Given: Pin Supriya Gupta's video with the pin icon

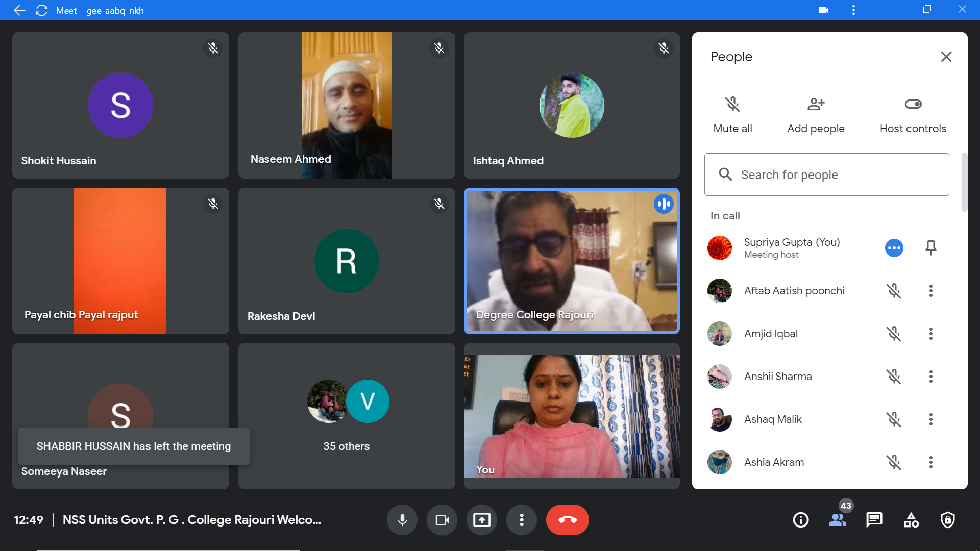Looking at the screenshot, I should (x=930, y=248).
